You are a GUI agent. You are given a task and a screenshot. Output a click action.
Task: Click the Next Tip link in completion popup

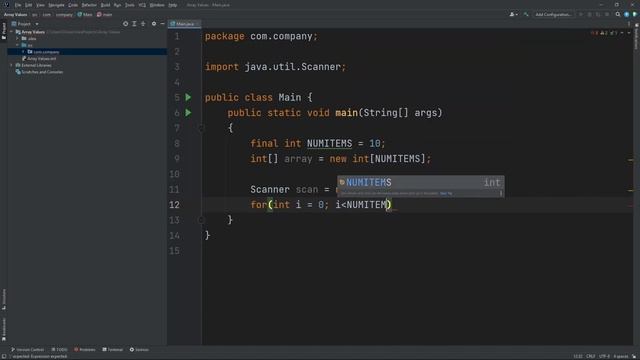tap(446, 193)
